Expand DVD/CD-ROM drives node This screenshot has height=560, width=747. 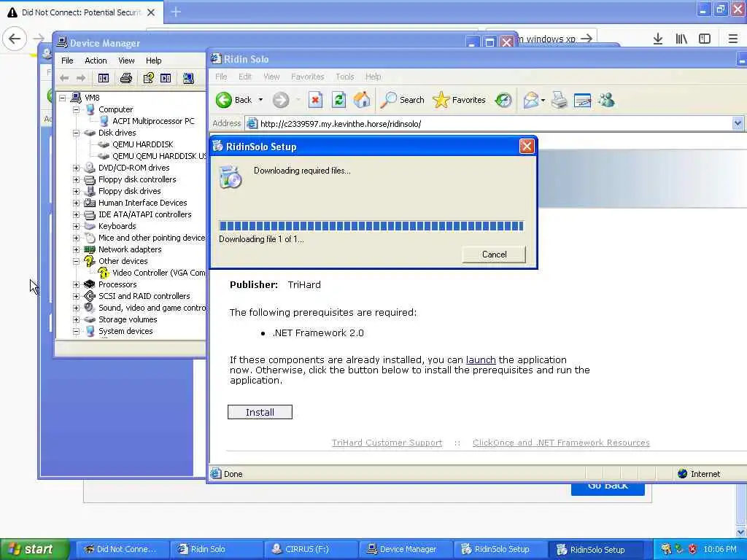click(76, 168)
